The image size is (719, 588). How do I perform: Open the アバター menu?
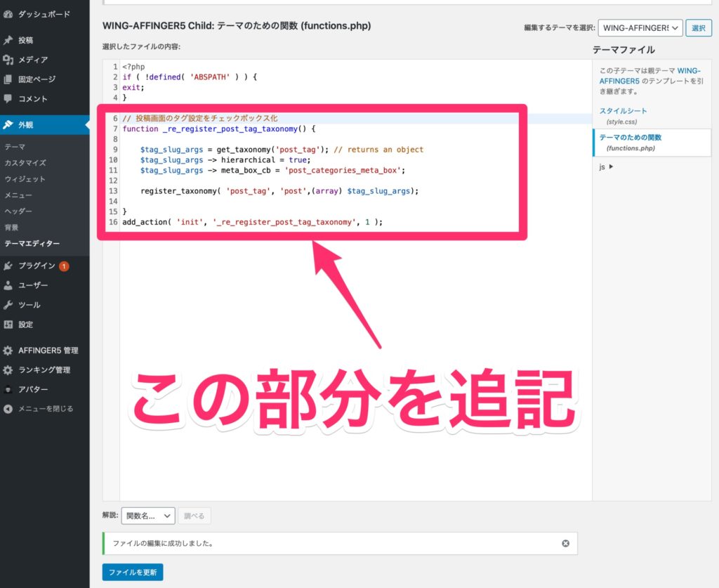[45, 389]
